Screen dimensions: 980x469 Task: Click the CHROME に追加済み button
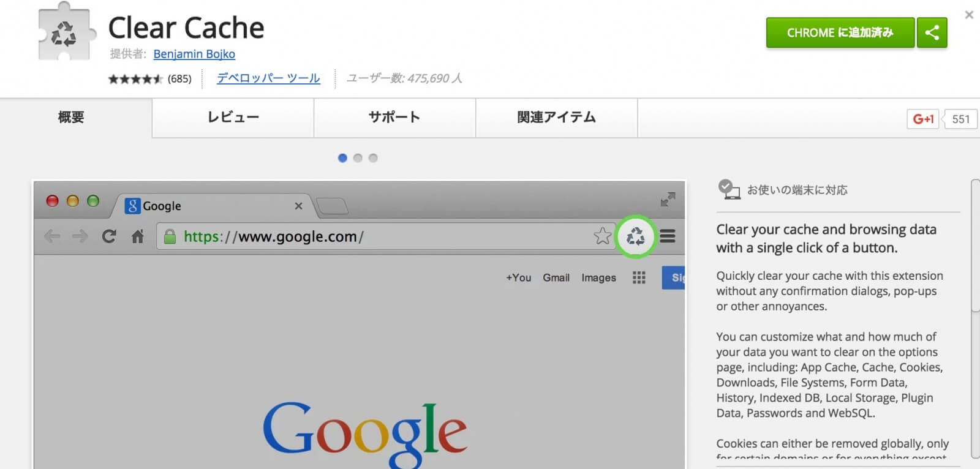pyautogui.click(x=840, y=32)
